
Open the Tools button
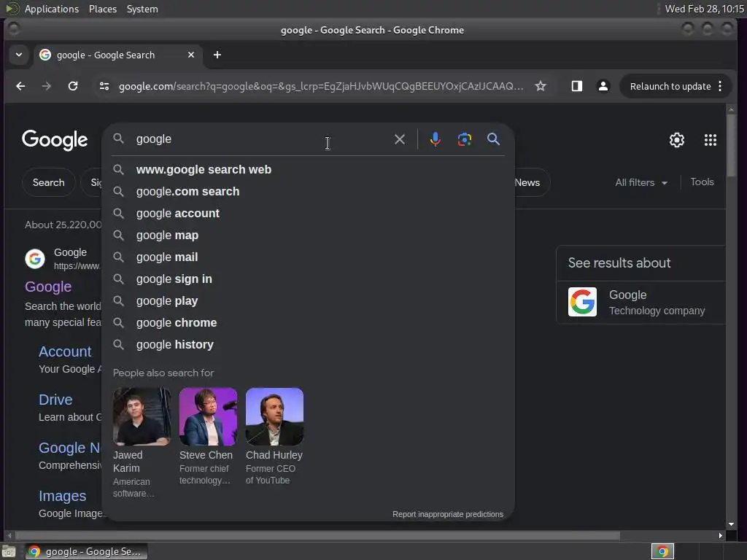(x=703, y=182)
